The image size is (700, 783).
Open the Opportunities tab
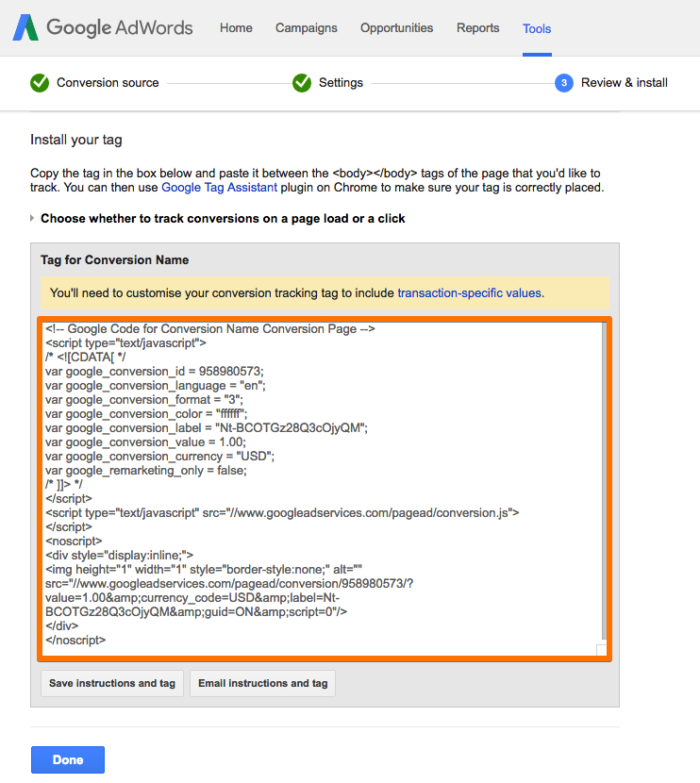point(397,28)
